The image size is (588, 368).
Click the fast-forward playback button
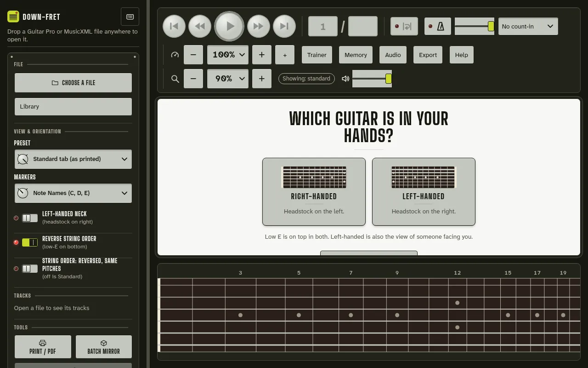pyautogui.click(x=259, y=26)
